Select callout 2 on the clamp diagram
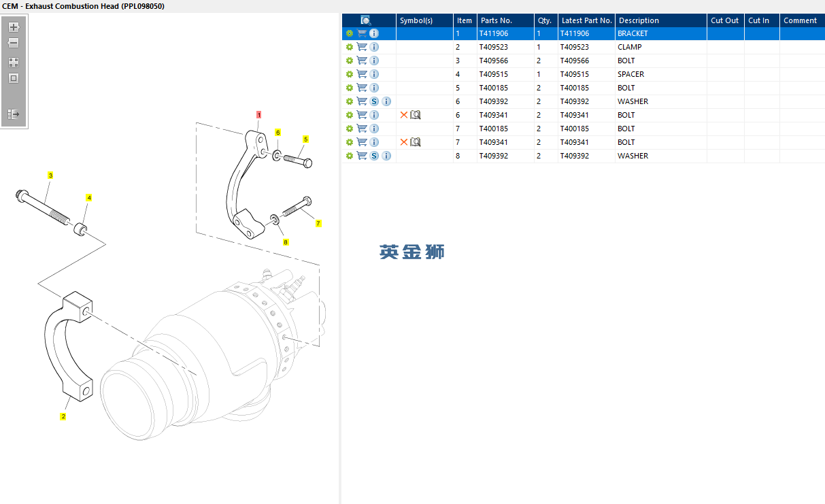 [x=63, y=416]
